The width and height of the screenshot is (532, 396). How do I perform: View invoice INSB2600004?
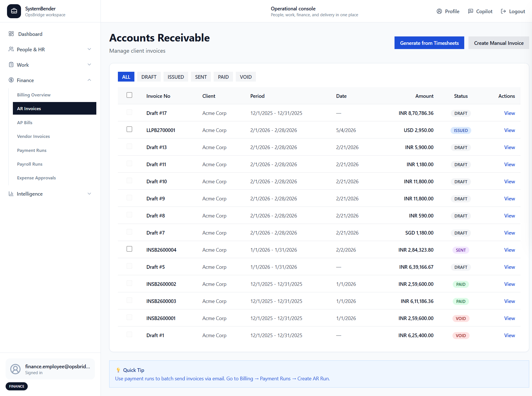click(509, 250)
